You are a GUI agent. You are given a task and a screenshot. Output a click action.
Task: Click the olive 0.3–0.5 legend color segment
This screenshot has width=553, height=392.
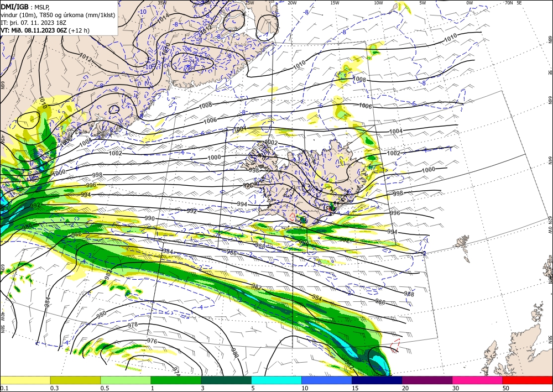pos(75,380)
